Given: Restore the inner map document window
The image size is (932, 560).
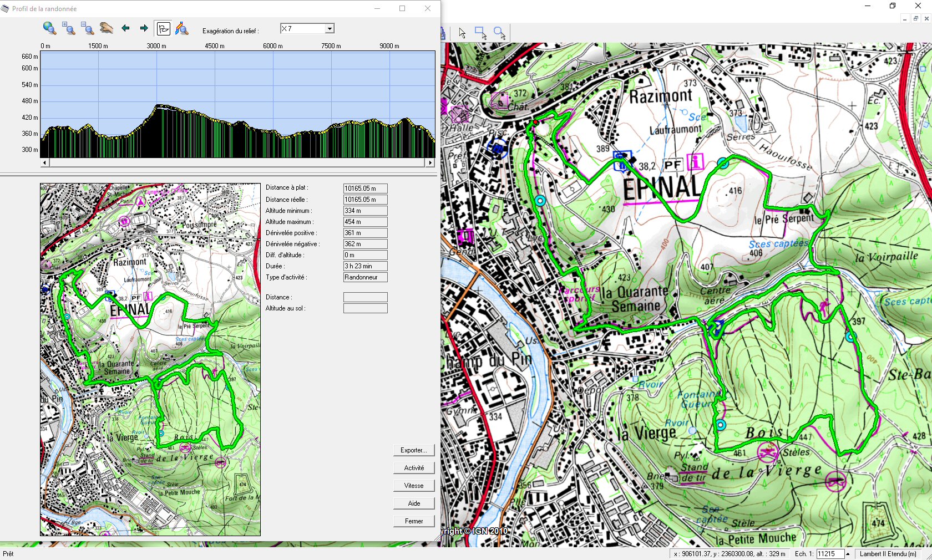Looking at the screenshot, I should point(916,18).
